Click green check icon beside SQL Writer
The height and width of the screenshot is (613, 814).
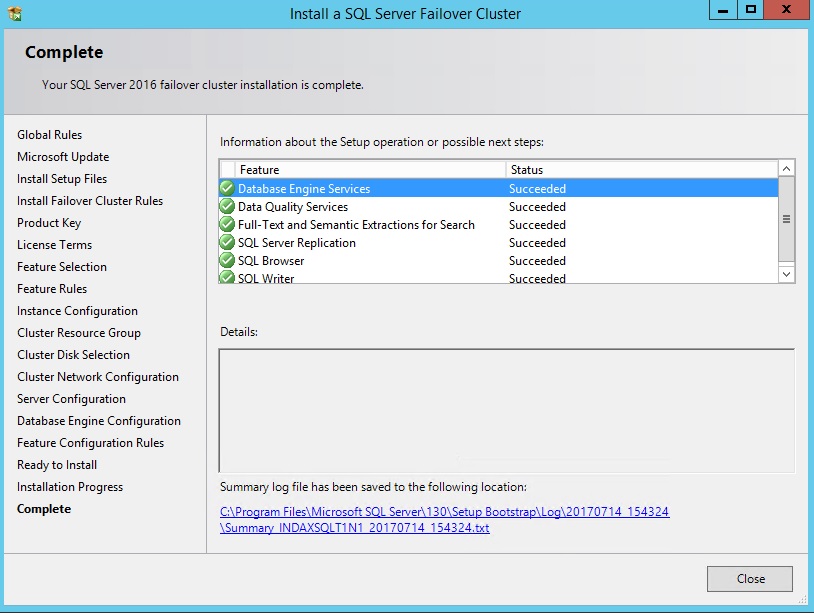[x=227, y=277]
